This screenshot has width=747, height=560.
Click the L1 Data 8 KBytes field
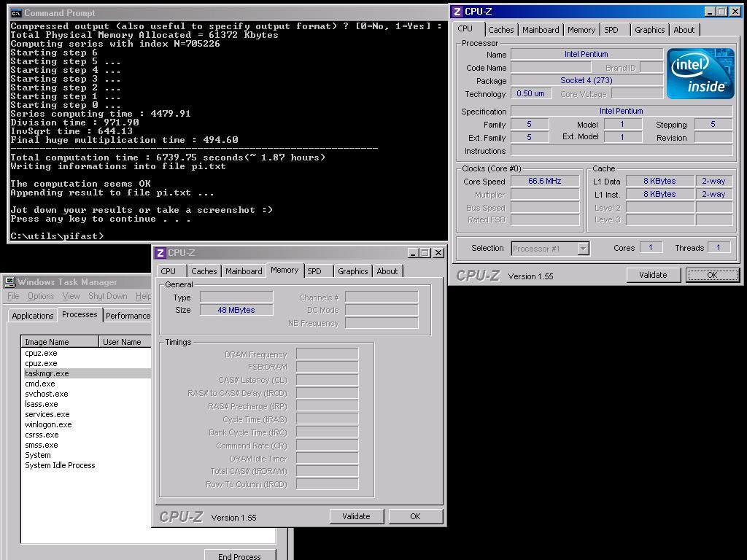659,181
